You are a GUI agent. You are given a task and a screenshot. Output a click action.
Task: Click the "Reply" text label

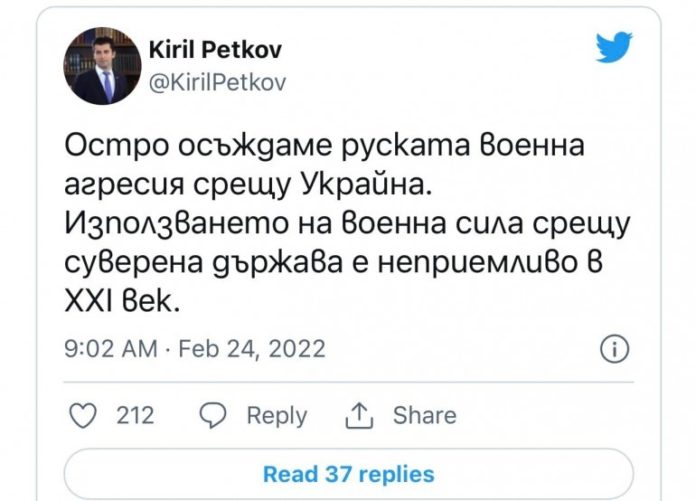pyautogui.click(x=276, y=415)
